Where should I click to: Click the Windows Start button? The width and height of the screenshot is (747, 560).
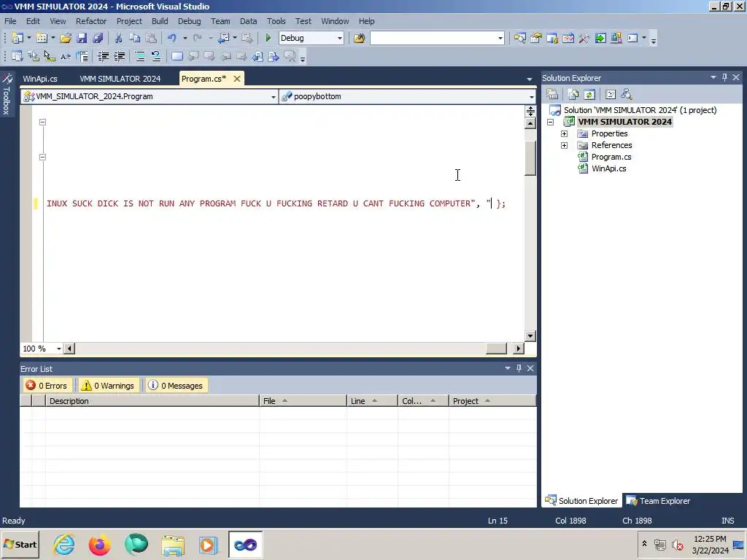pyautogui.click(x=20, y=544)
